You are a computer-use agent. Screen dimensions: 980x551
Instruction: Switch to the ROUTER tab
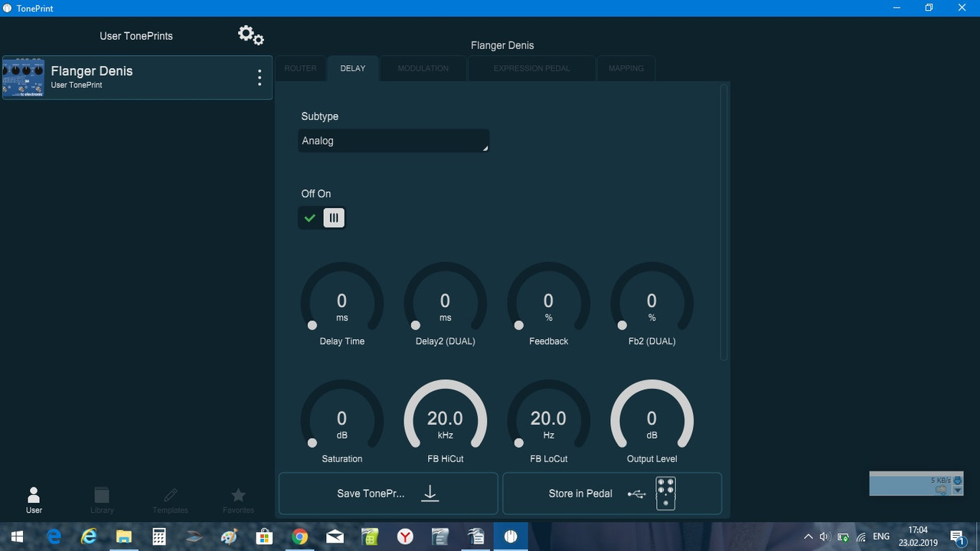click(x=300, y=68)
